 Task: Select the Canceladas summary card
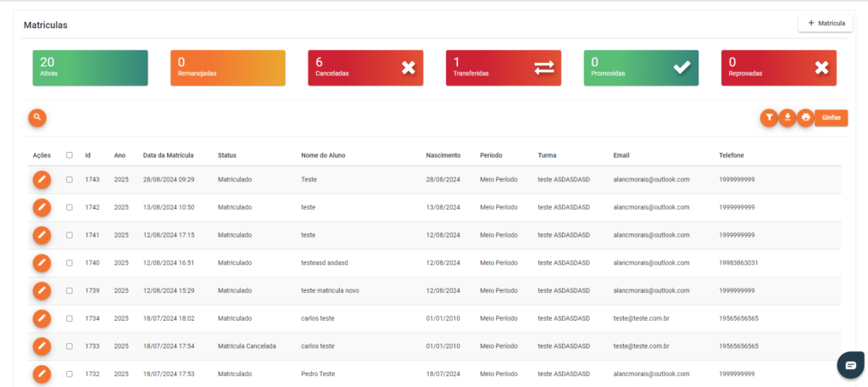point(365,68)
